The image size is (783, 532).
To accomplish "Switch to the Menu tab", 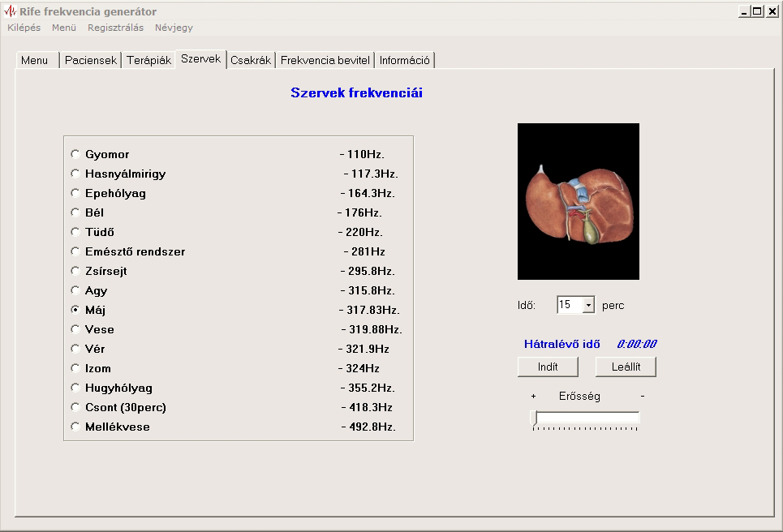I will (x=37, y=60).
